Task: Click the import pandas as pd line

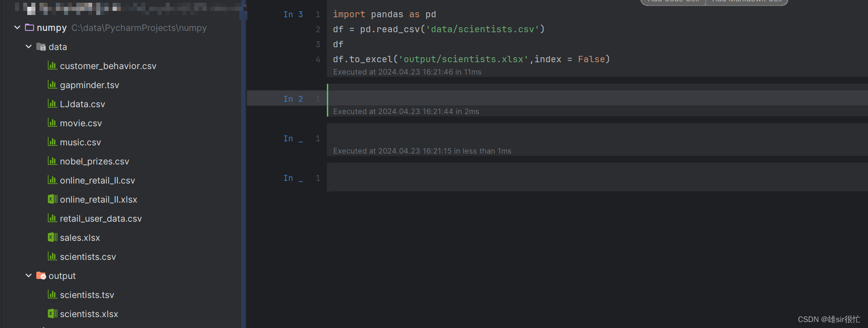Action: click(385, 15)
